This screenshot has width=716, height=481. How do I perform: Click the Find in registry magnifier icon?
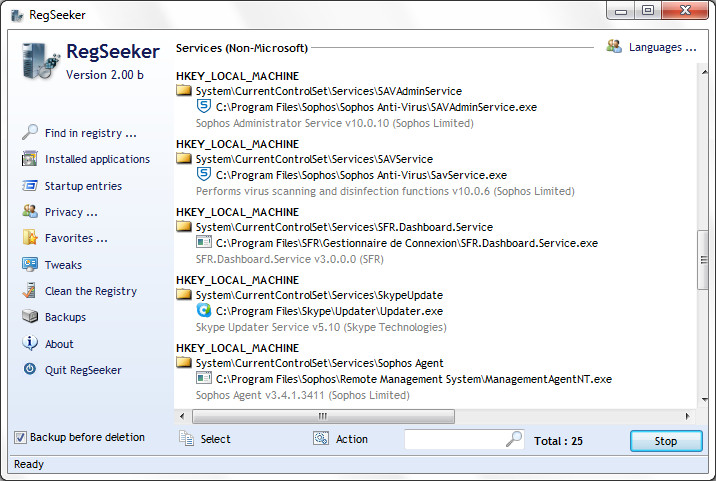(30, 132)
